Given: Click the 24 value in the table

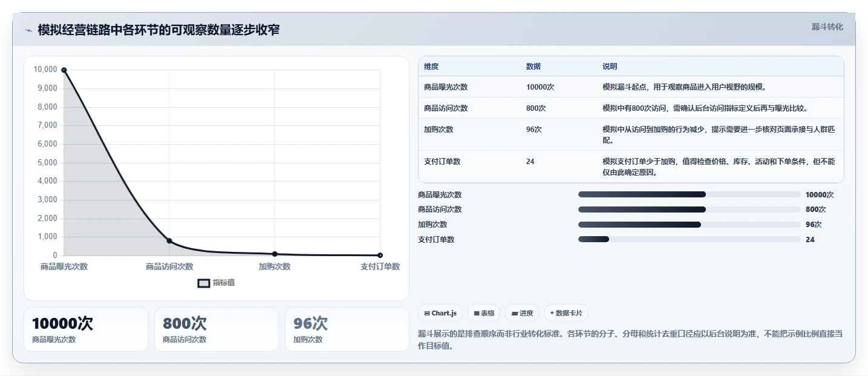Looking at the screenshot, I should point(530,162).
